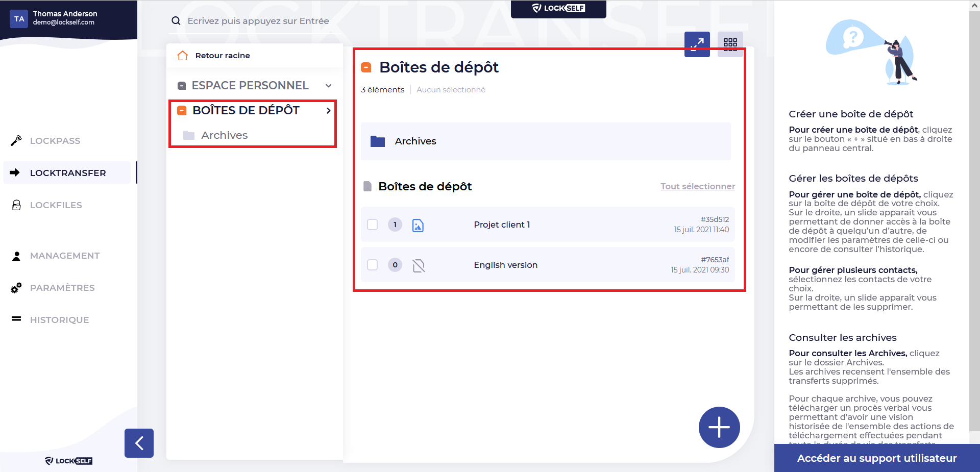Collapse sidebar with the back chevron button

coord(139,443)
